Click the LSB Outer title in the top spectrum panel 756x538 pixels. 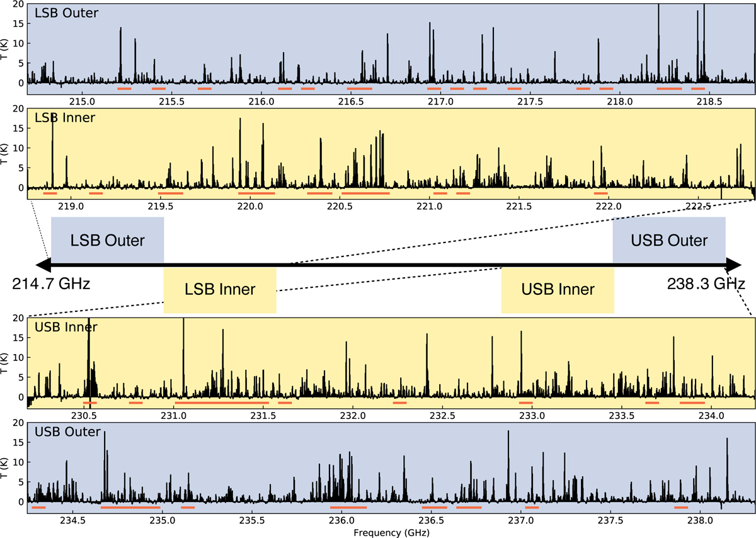67,13
